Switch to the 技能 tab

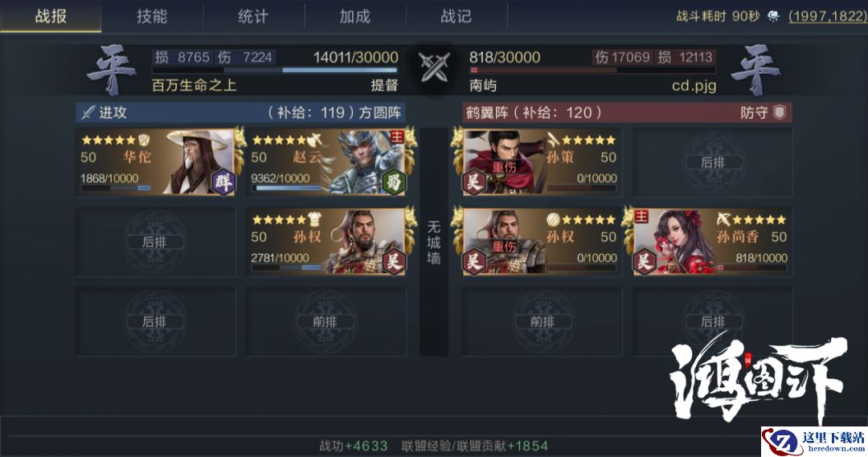pyautogui.click(x=152, y=16)
